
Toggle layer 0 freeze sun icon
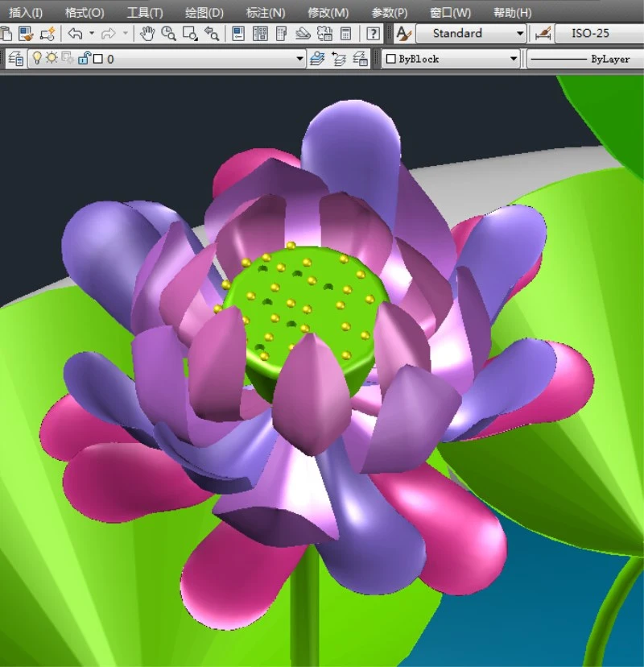pos(52,58)
